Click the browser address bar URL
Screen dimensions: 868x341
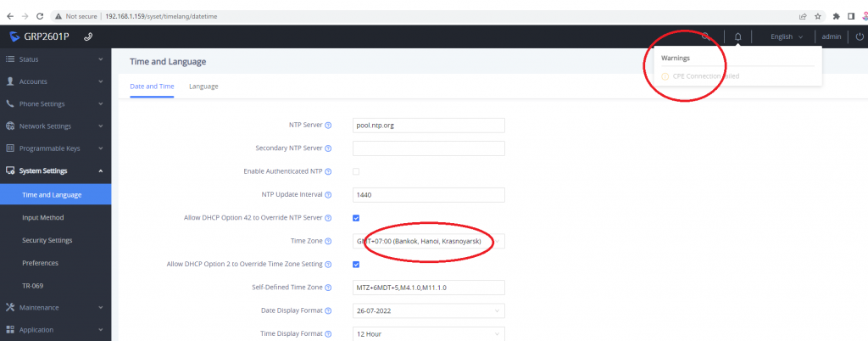click(x=161, y=17)
